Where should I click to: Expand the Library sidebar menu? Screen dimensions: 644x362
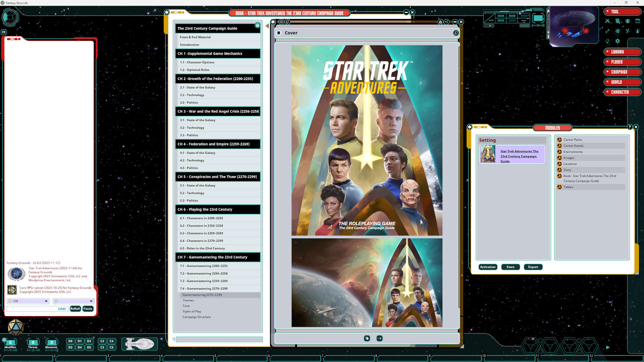click(x=622, y=52)
